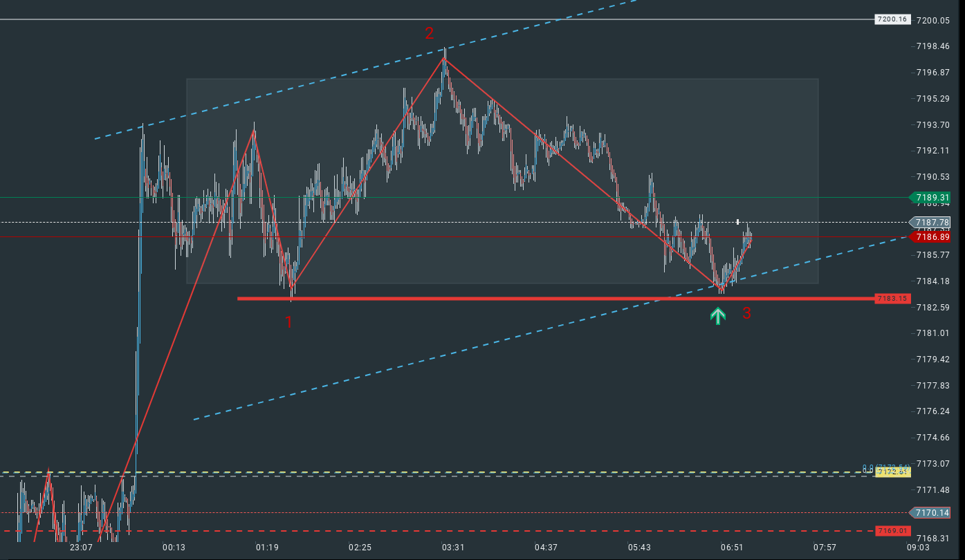This screenshot has height=560, width=965.
Task: Click the 00:13 time axis label
Action: [x=174, y=548]
